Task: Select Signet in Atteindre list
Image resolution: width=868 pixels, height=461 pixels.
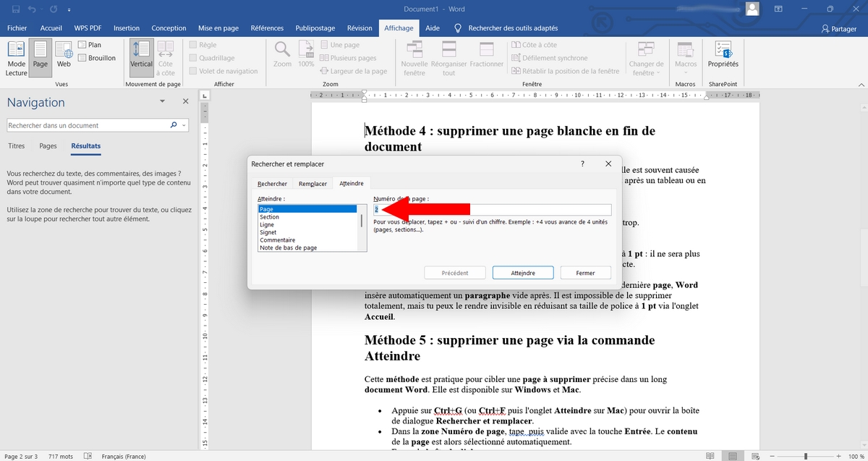Action: (x=308, y=232)
